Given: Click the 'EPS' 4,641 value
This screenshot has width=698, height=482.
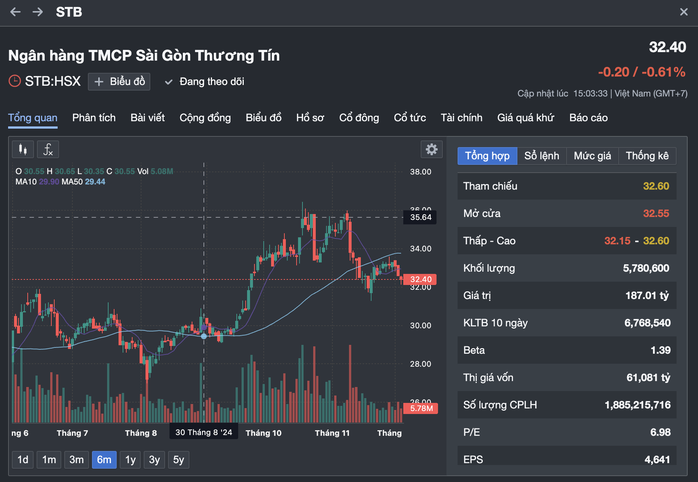Looking at the screenshot, I should (657, 459).
